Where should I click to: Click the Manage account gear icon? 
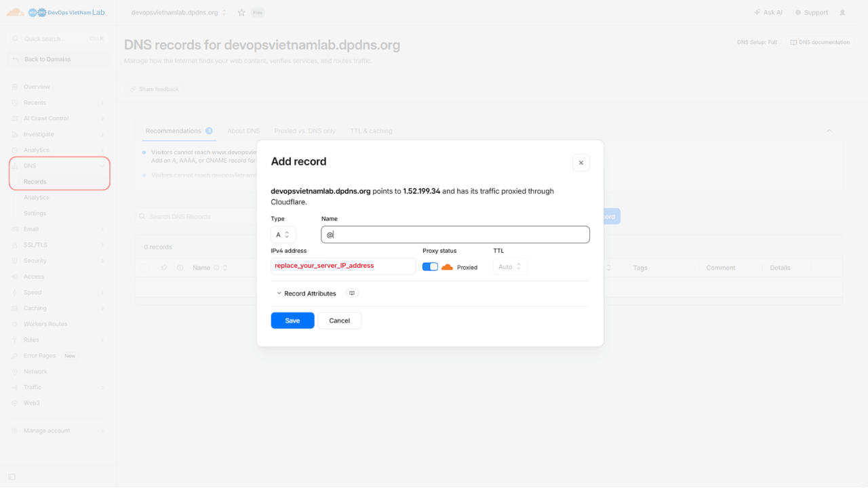pos(15,430)
